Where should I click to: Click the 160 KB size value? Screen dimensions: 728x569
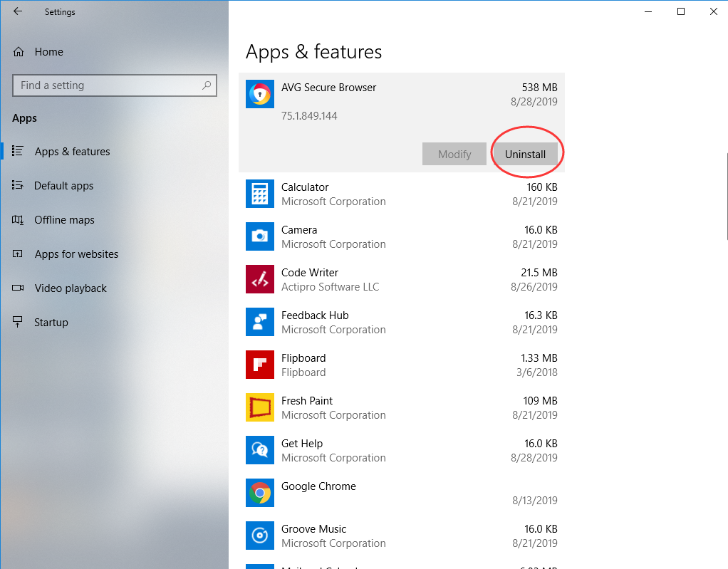[x=542, y=187]
